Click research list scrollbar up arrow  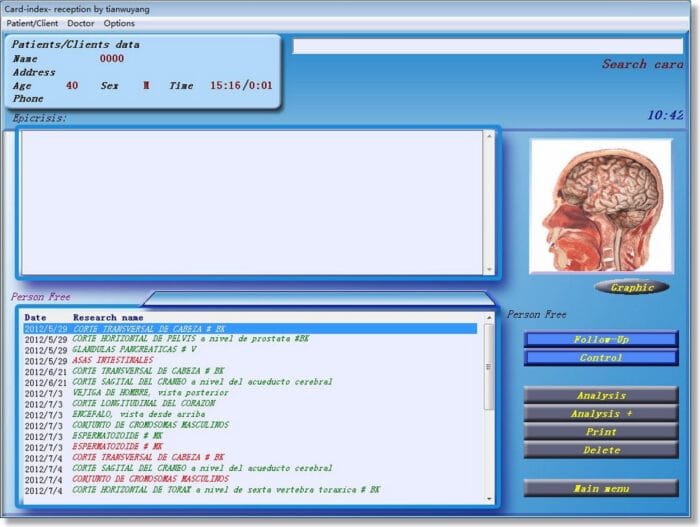(x=489, y=318)
